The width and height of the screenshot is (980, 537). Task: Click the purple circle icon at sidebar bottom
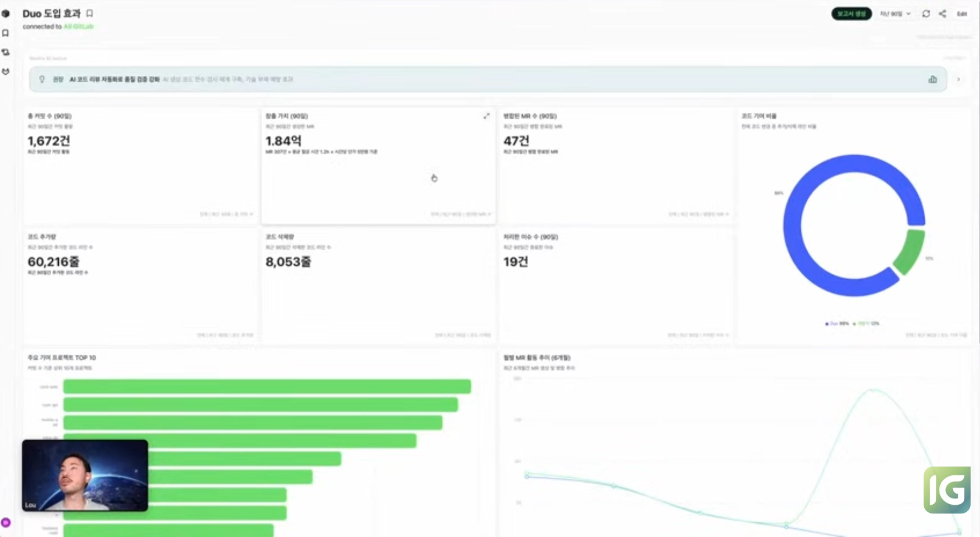pyautogui.click(x=6, y=522)
